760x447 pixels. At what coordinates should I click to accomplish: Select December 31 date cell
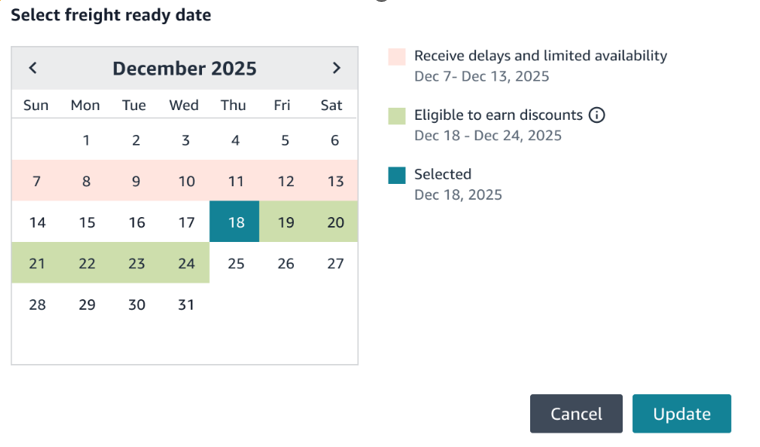click(185, 304)
